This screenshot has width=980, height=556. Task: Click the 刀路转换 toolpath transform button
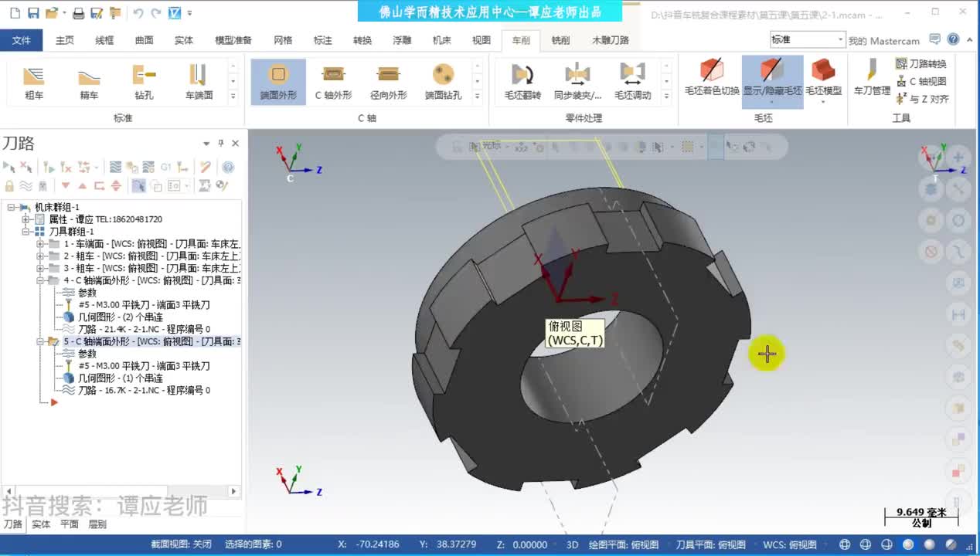coord(921,64)
